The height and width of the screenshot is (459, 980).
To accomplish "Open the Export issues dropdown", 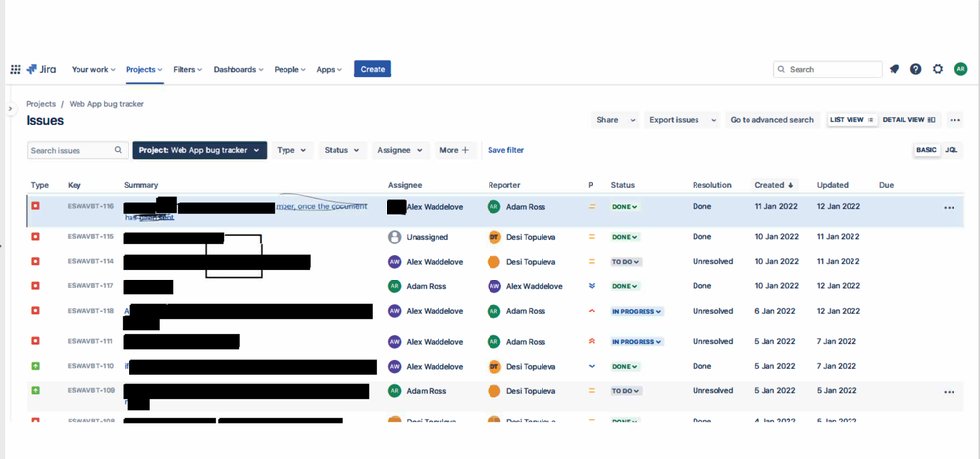I will [x=682, y=120].
